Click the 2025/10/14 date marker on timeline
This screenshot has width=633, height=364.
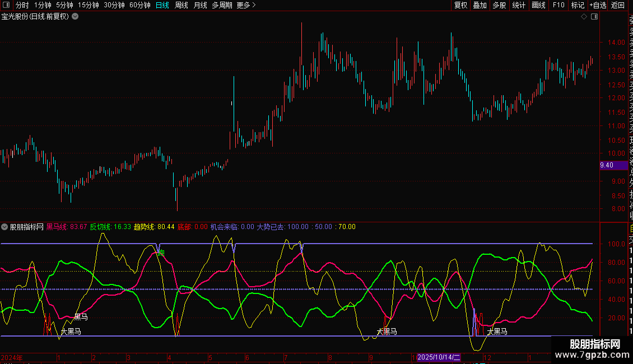click(439, 357)
